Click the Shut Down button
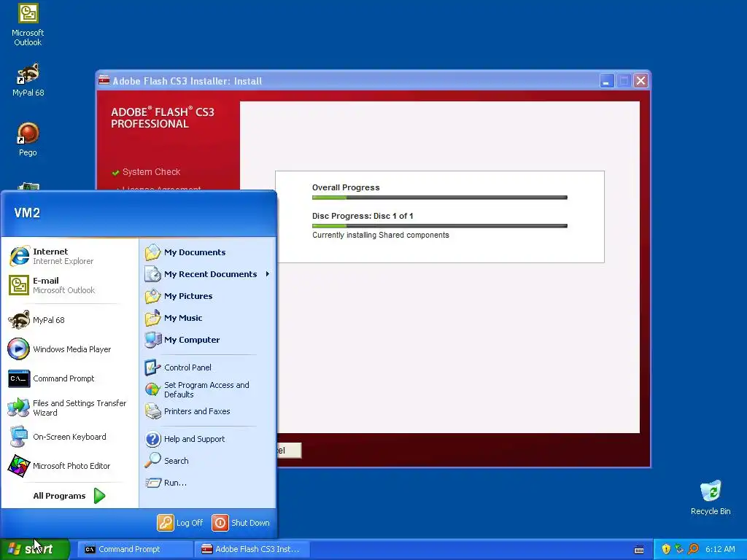747x560 pixels. (241, 522)
